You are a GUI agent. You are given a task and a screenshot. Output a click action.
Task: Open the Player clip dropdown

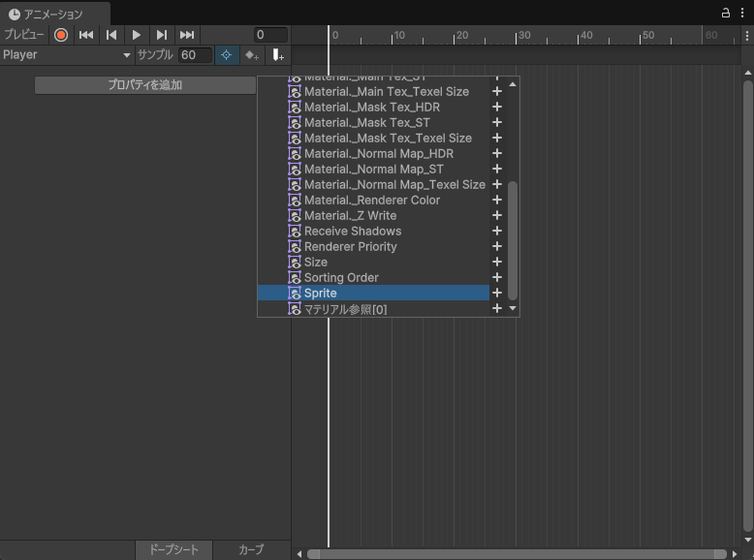click(66, 55)
